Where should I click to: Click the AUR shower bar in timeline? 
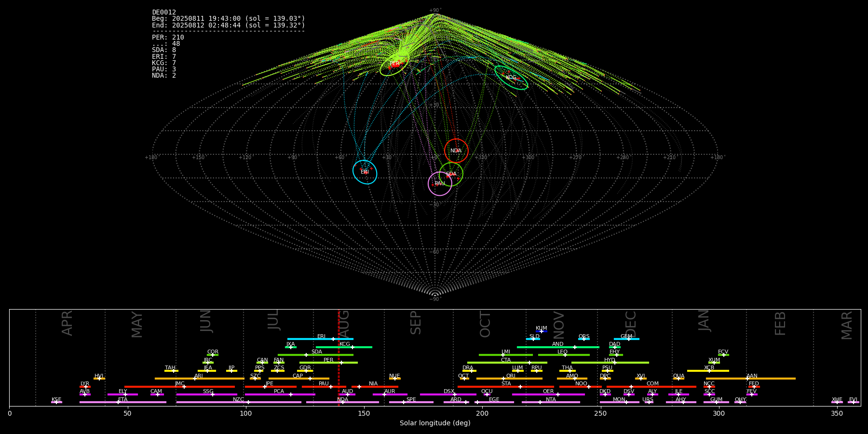point(390,394)
